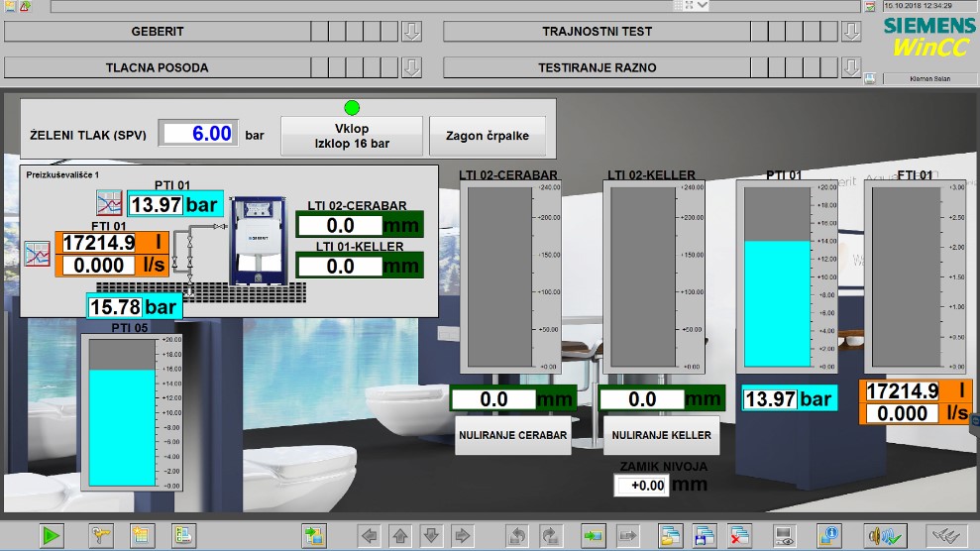This screenshot has height=551, width=980.
Task: Open the key login icon in bottom toolbar
Action: [101, 535]
